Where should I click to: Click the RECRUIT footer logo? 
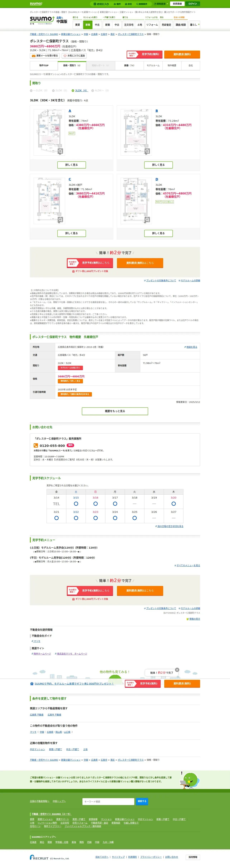pyautogui.click(x=39, y=858)
